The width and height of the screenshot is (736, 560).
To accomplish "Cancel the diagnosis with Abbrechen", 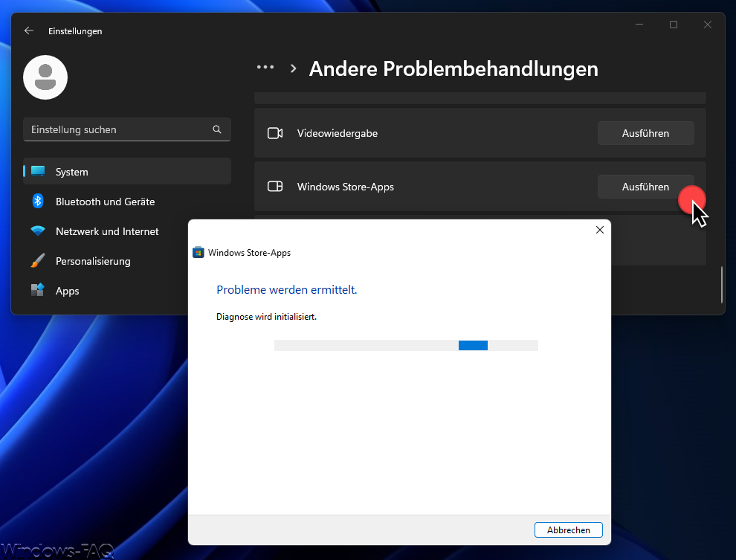I will pos(569,530).
